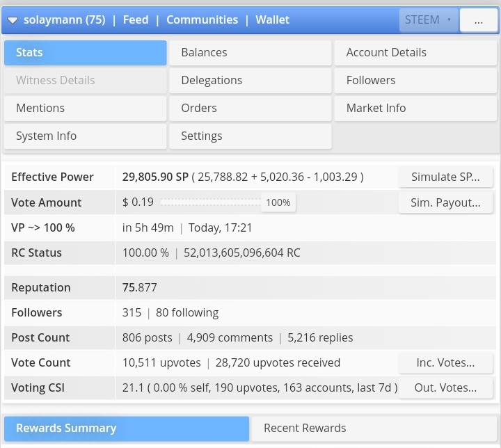Open the Mentions tab
The width and height of the screenshot is (501, 448).
(x=86, y=109)
